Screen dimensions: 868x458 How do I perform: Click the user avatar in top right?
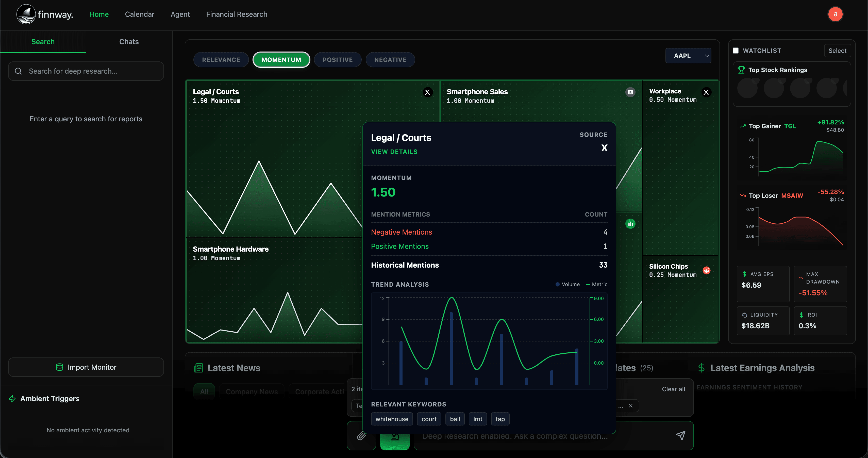point(835,14)
